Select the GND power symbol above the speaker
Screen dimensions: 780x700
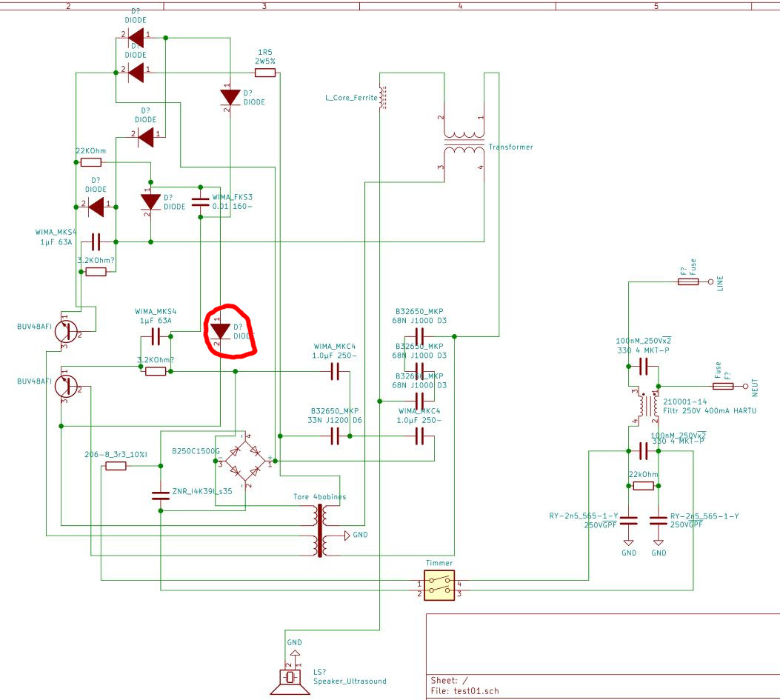click(x=295, y=654)
